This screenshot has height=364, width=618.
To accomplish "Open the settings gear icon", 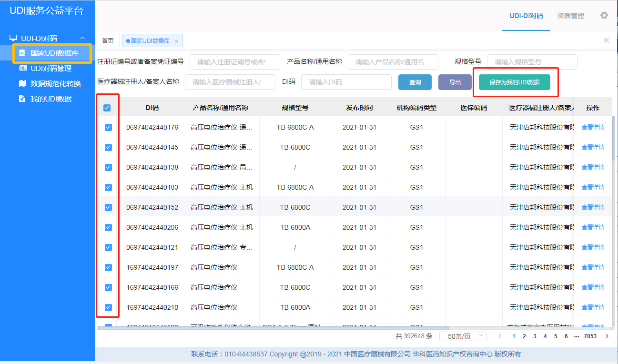I will [x=604, y=15].
